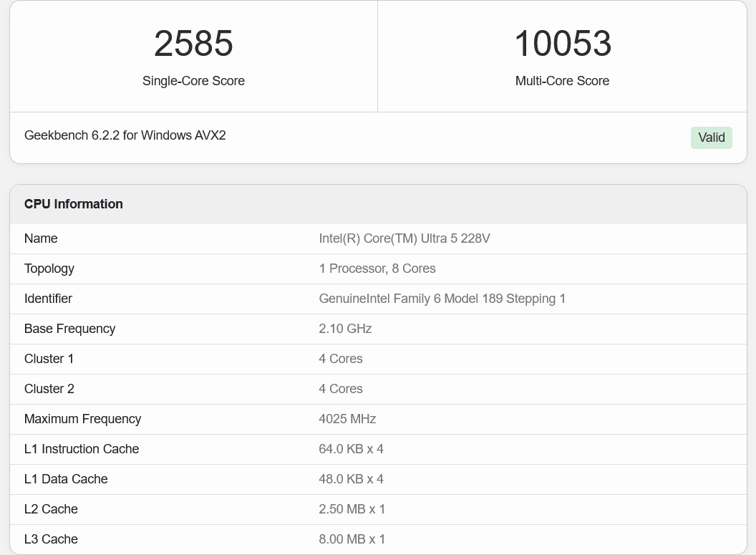Click the GenuineIntel Family 6 identifier value
This screenshot has height=555, width=756.
(x=442, y=299)
